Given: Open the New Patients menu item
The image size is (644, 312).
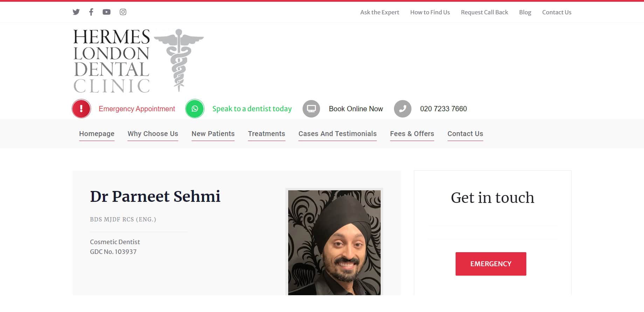Looking at the screenshot, I should point(213,134).
